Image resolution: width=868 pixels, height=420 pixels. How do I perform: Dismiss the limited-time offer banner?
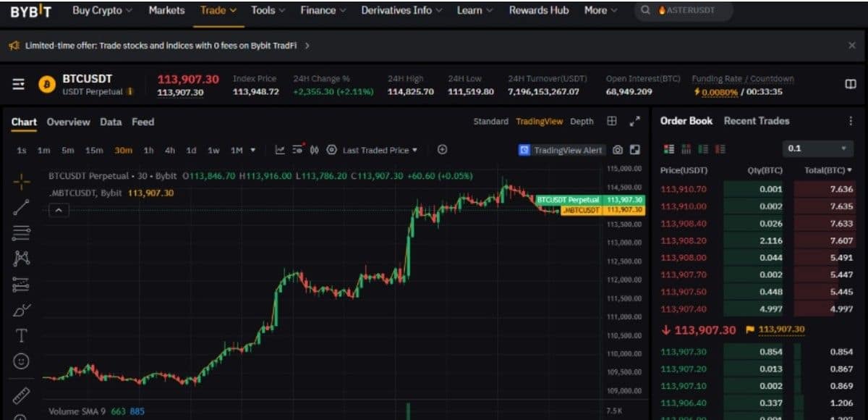(851, 45)
